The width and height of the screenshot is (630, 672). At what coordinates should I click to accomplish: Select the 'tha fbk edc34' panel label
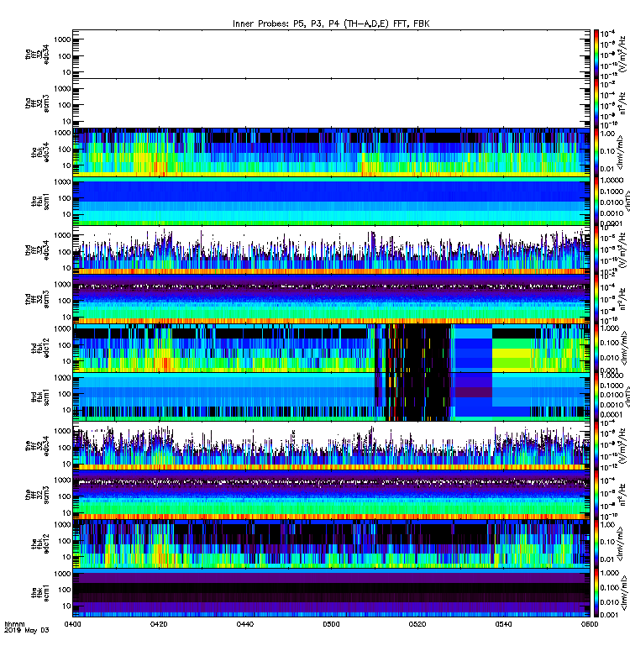point(40,152)
